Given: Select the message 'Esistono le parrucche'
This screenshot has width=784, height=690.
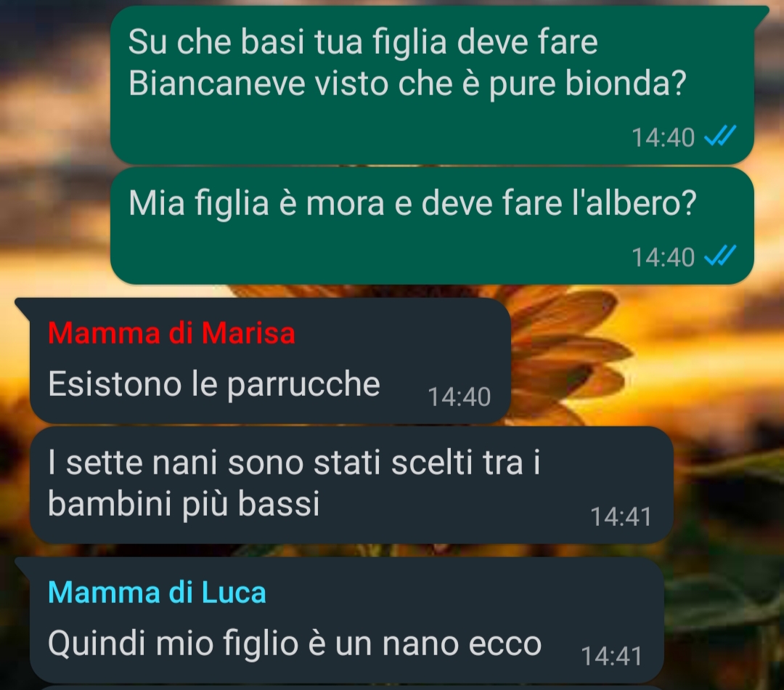Looking at the screenshot, I should [x=271, y=361].
